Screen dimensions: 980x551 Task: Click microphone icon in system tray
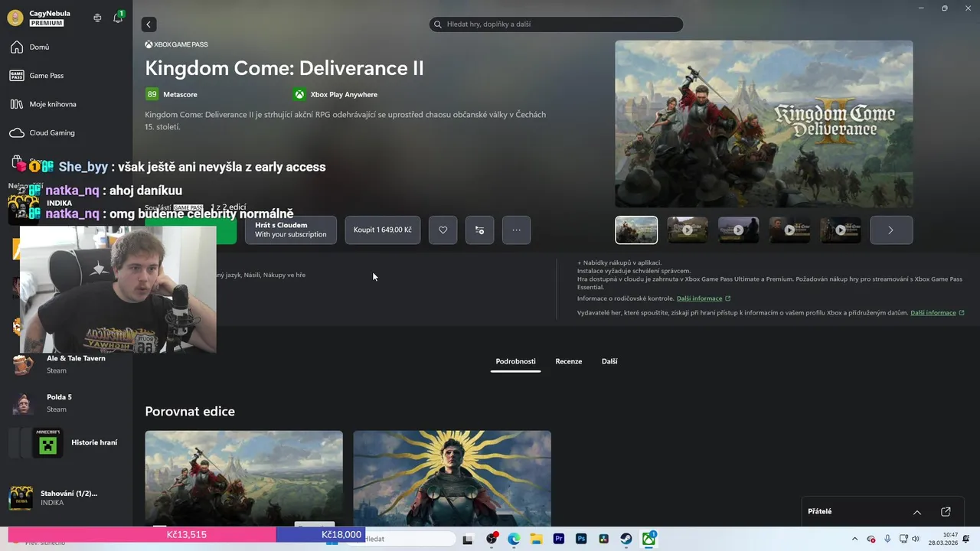887,540
